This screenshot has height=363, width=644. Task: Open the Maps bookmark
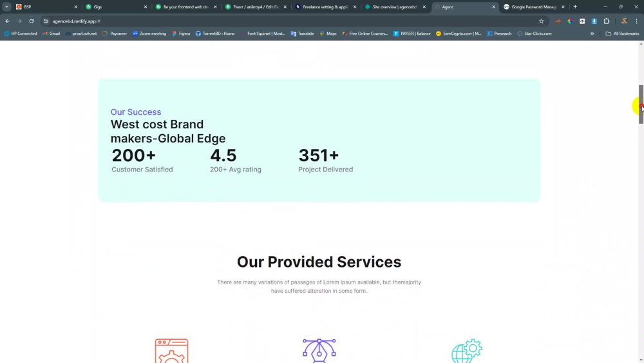[x=328, y=34]
